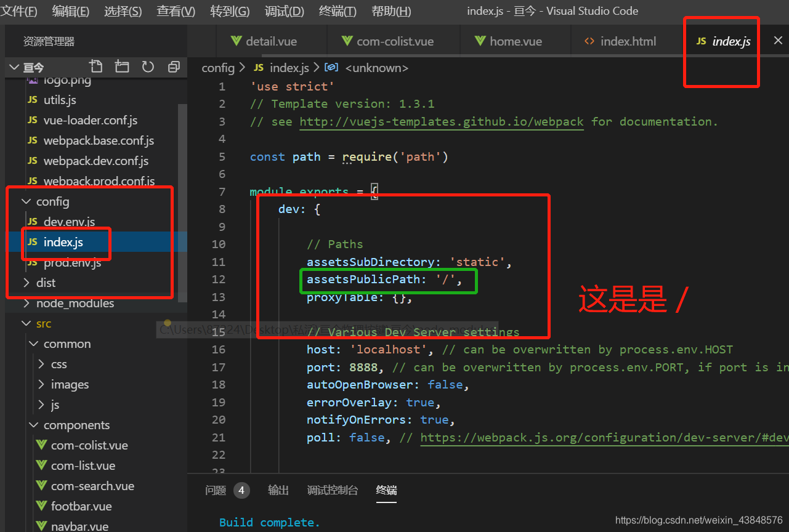Click the problems count badge 4
The image size is (789, 532).
[241, 490]
